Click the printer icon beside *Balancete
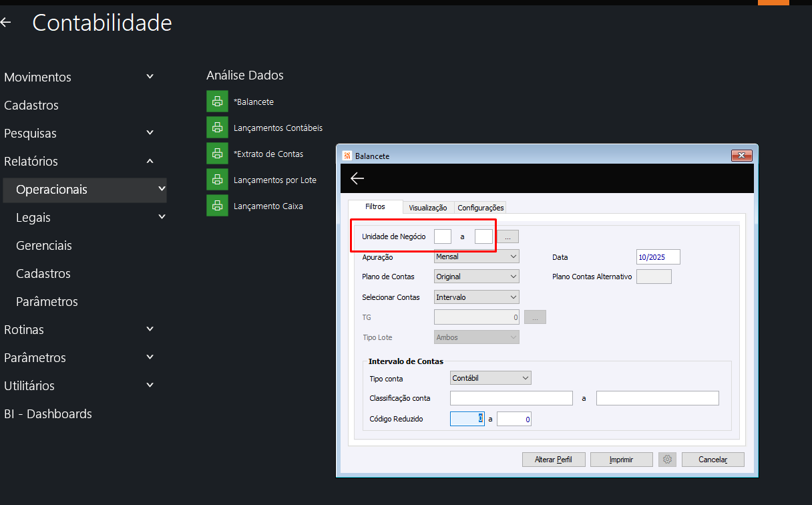Screen dimensions: 812x505 (217, 102)
